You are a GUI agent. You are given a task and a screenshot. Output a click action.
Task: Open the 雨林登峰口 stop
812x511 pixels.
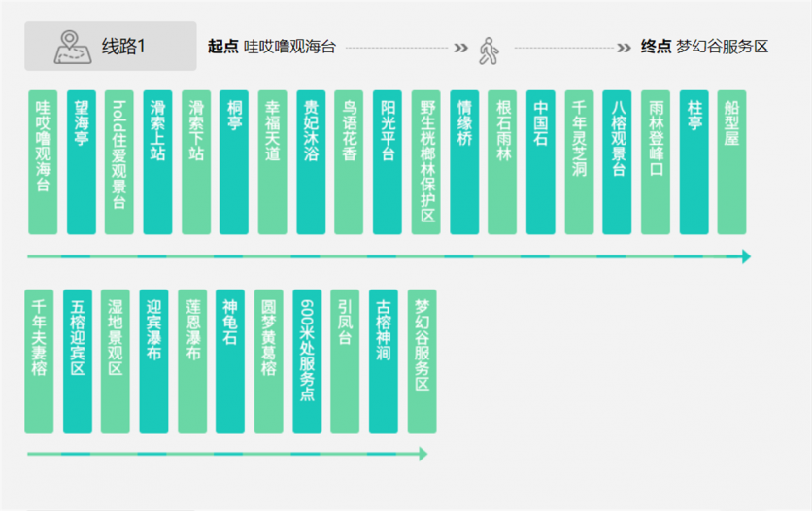[x=656, y=162]
